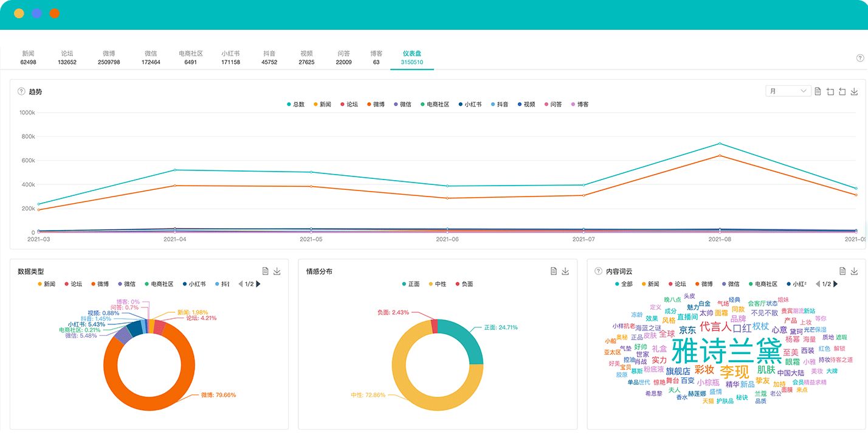
Task: Toggle 微信 in 数据类型 legend
Action: point(126,284)
